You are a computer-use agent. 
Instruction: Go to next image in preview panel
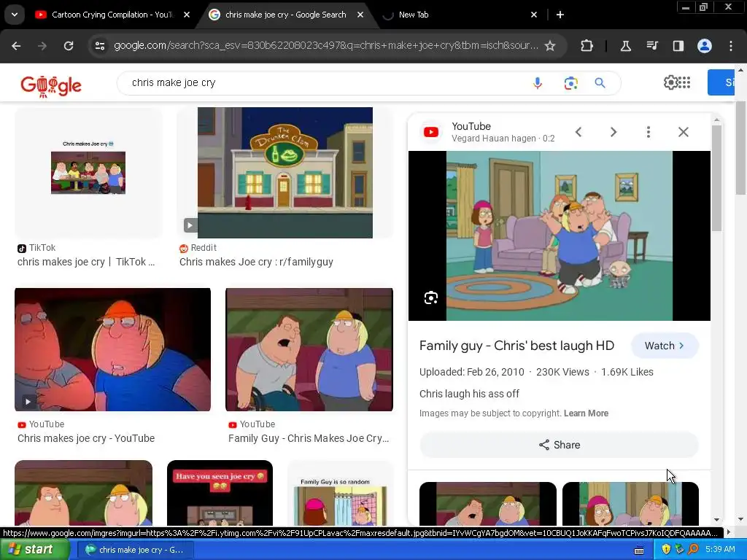[x=614, y=132]
